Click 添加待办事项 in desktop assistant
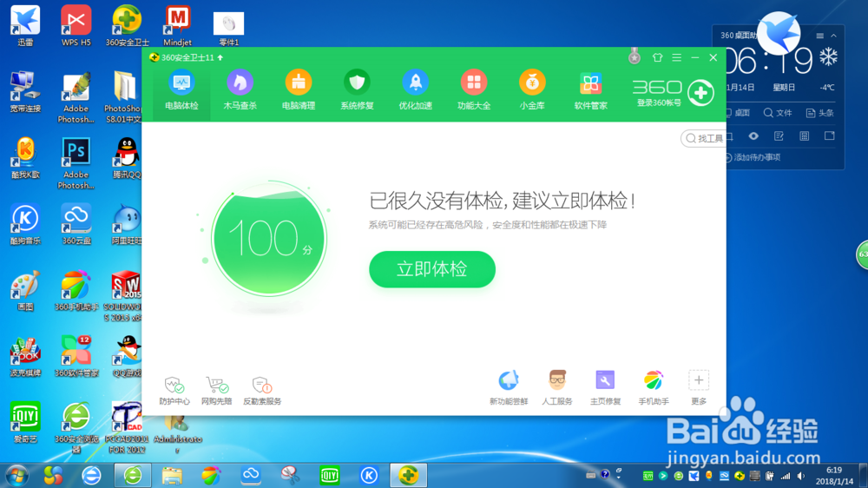868x488 pixels. tap(753, 158)
